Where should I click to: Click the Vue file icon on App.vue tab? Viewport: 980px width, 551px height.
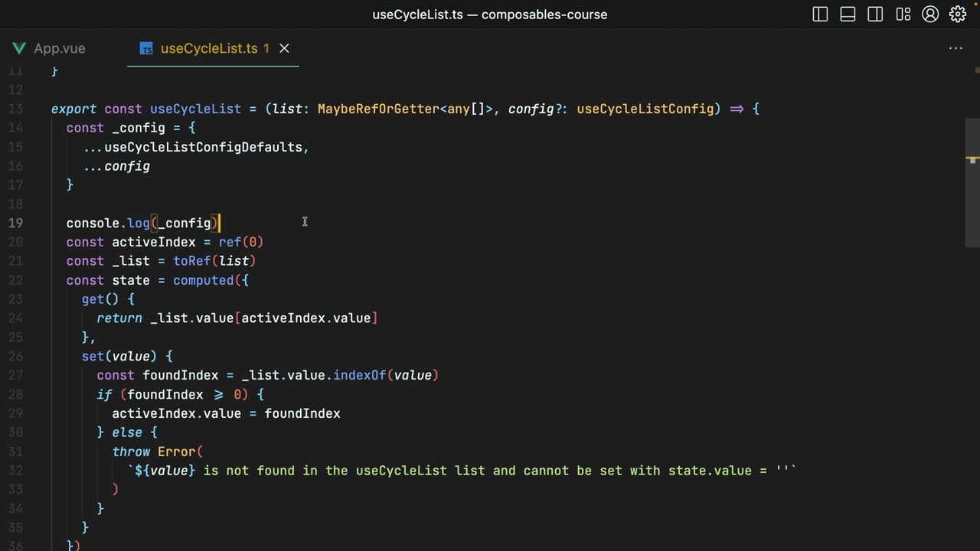(x=19, y=48)
